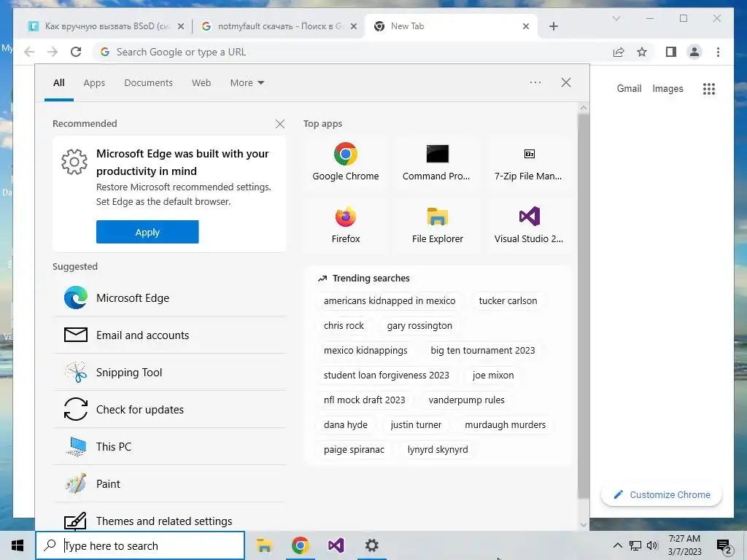This screenshot has width=747, height=560.
Task: Switch to the Documents search tab
Action: click(x=148, y=83)
